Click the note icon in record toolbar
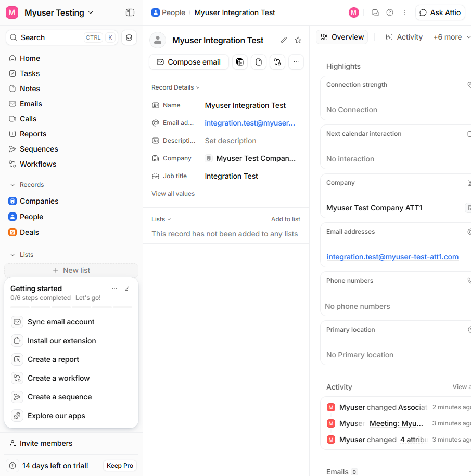471x476 pixels. click(x=258, y=62)
